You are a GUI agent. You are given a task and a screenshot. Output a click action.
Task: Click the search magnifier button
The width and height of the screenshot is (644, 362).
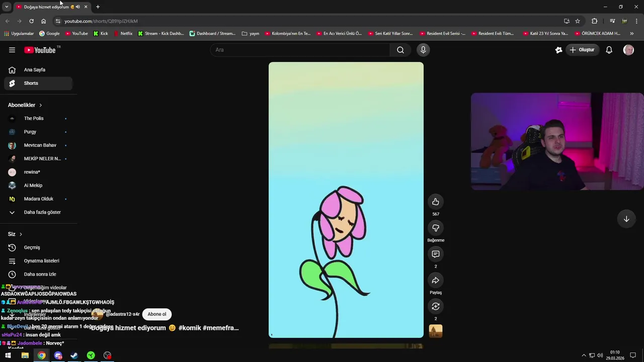coord(400,50)
